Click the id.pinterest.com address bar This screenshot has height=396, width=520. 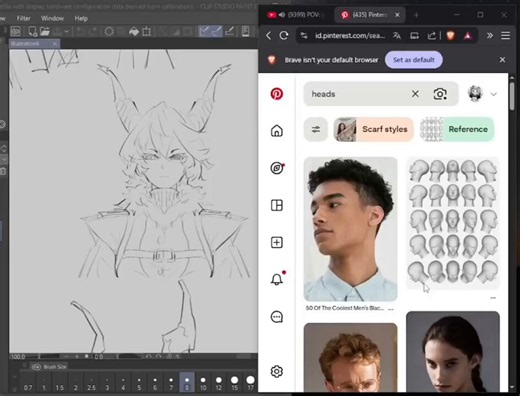click(x=350, y=35)
